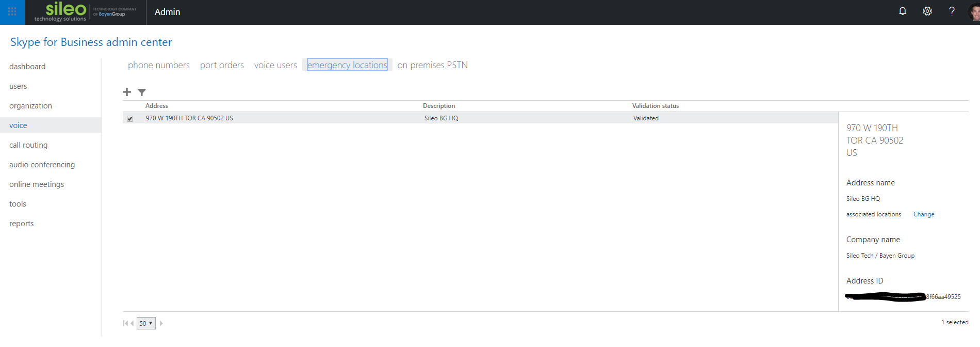
Task: Switch to the phone numbers tab
Action: 159,65
